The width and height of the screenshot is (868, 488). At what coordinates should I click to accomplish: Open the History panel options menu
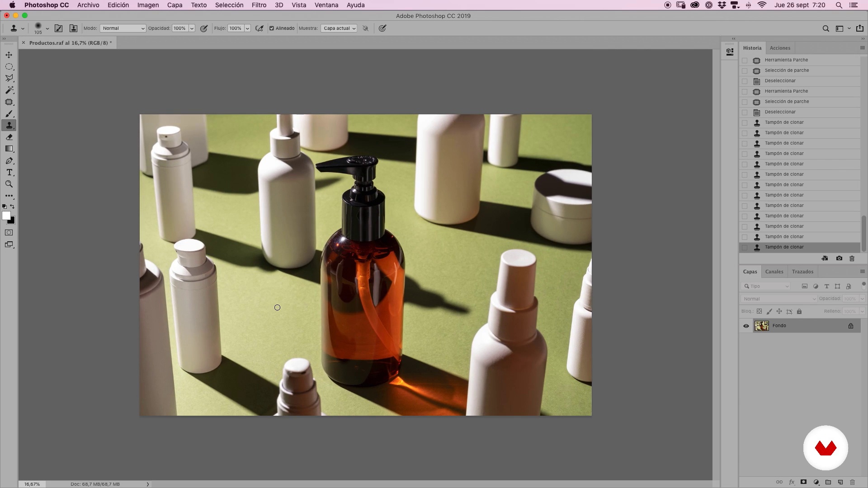coord(862,48)
